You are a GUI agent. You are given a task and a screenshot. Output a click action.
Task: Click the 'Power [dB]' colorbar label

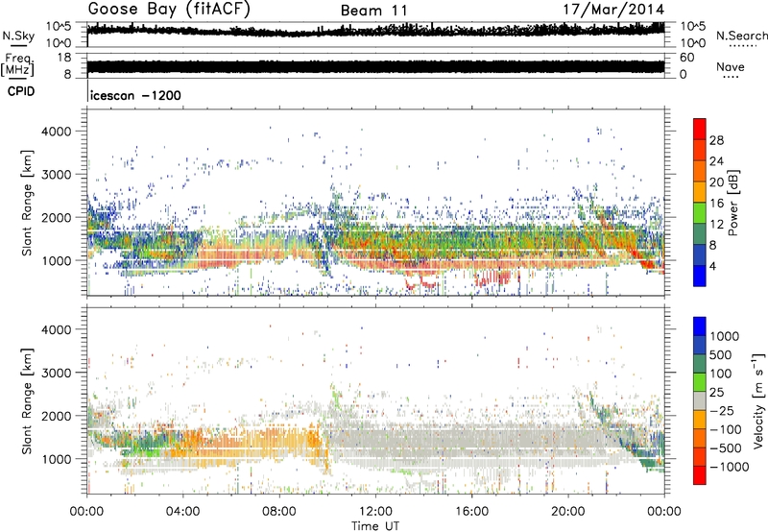(x=733, y=203)
